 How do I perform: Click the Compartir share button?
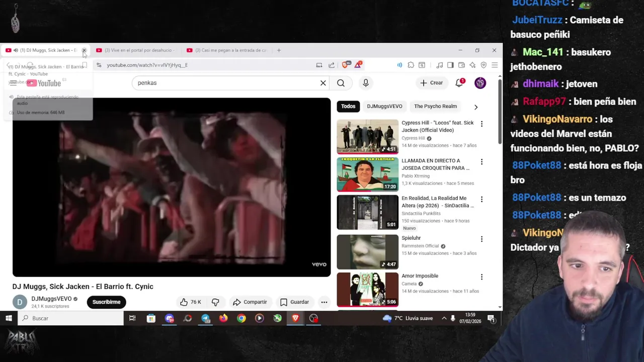click(250, 302)
